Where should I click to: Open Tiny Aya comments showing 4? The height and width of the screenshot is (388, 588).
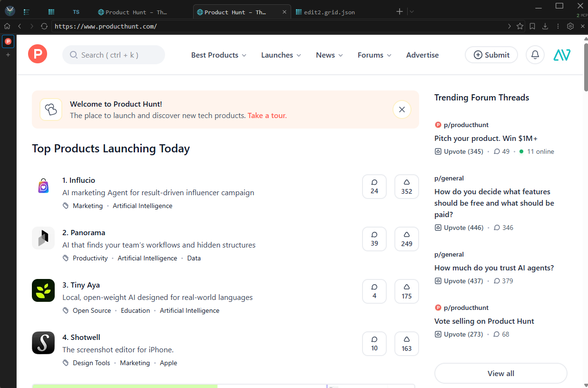tap(374, 291)
